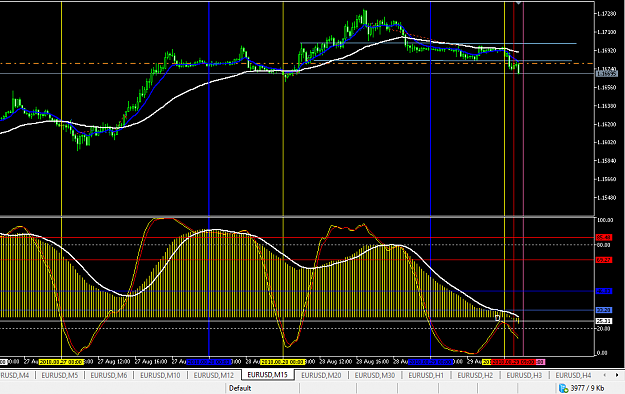Switch to the EURUSD,M12 chart tab
The image size is (625, 394).
tap(214, 375)
